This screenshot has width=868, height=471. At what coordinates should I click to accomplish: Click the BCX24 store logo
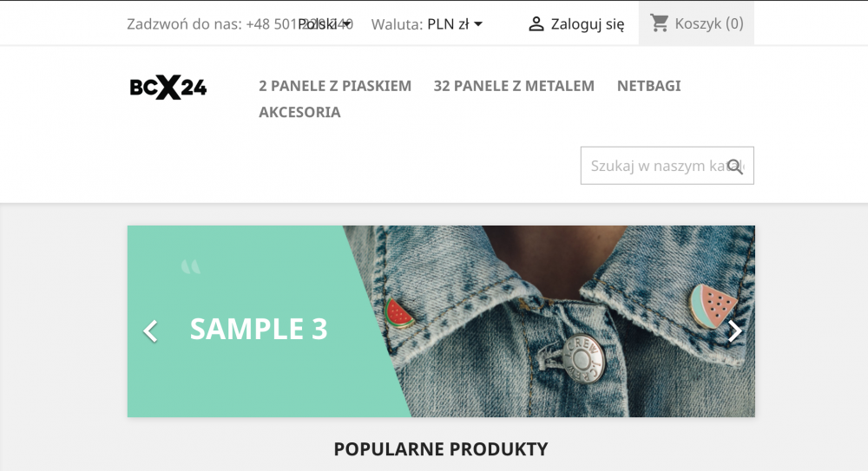pyautogui.click(x=168, y=87)
